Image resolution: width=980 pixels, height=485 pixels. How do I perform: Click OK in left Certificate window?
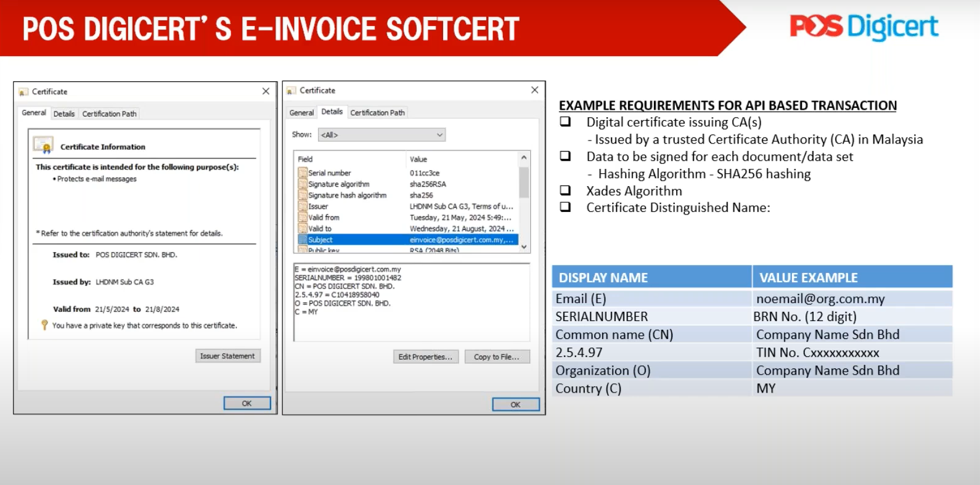click(x=247, y=404)
